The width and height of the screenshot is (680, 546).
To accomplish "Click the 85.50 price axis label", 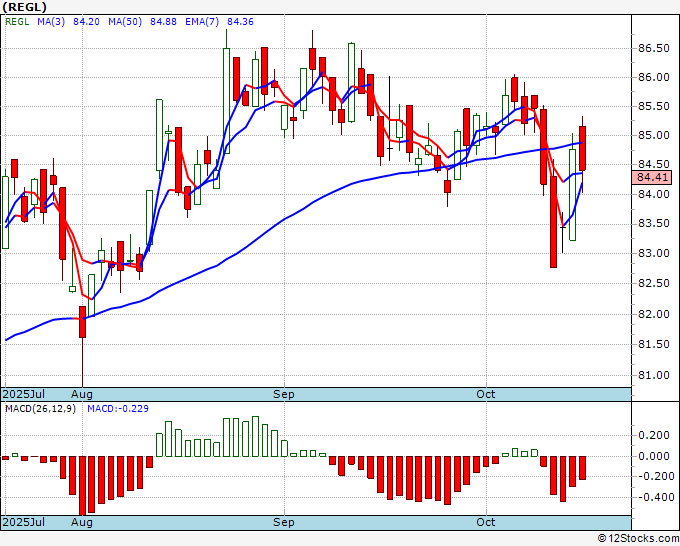I will pos(654,107).
